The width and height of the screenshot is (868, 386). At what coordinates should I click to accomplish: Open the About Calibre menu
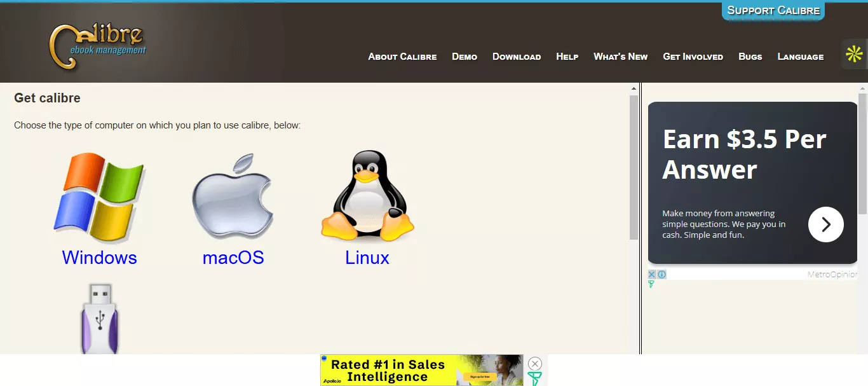pos(402,57)
